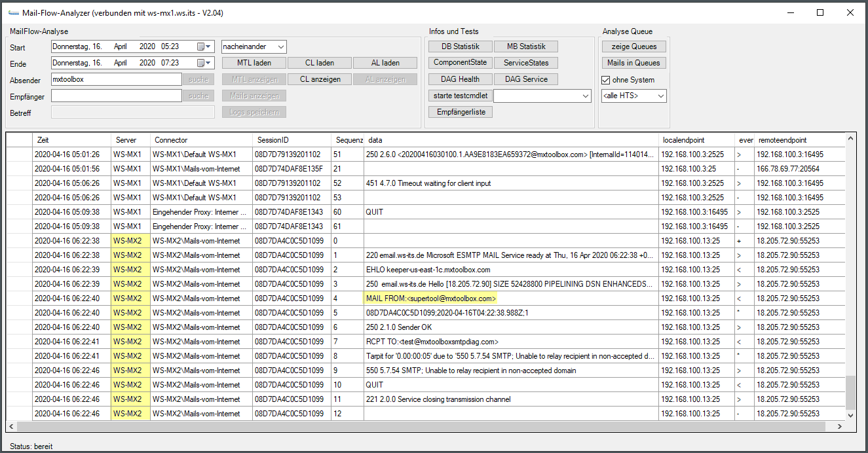Click the 'MTL laden' button
This screenshot has height=453, width=868.
[x=254, y=63]
